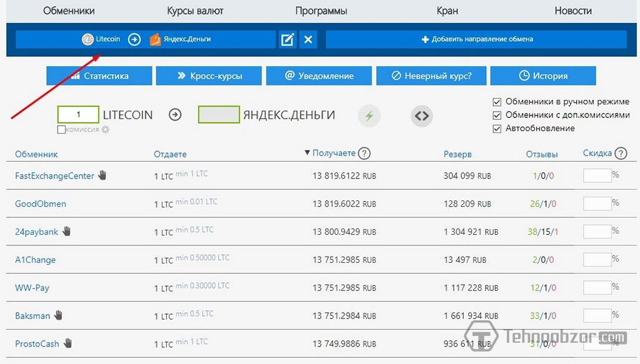
Task: Open 24paybank reviews 38/15/1
Action: coord(543,232)
